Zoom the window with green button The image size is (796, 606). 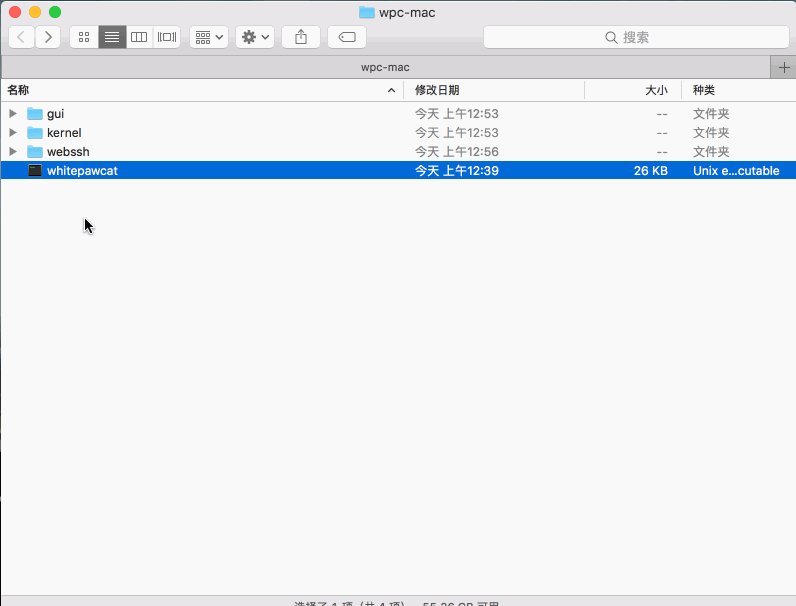coord(55,12)
